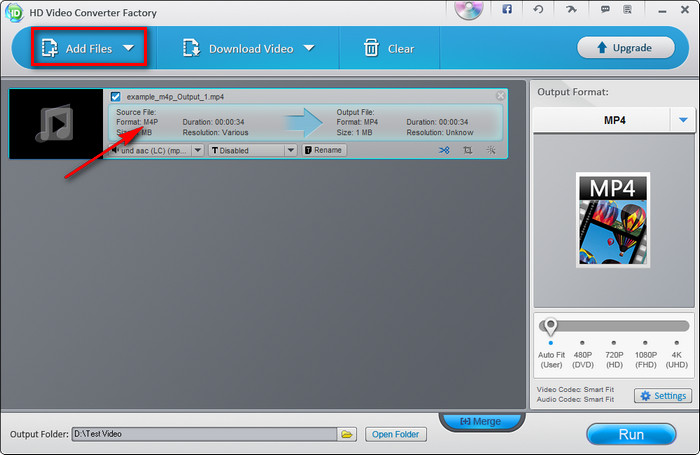Screen dimensions: 700x455
Task: Click Download Video in the toolbar
Action: [x=248, y=48]
